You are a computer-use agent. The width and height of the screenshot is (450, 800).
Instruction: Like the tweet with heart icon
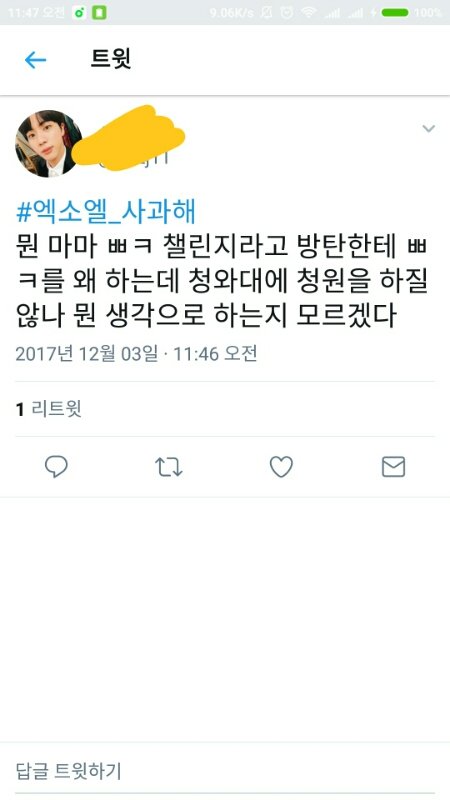(281, 467)
